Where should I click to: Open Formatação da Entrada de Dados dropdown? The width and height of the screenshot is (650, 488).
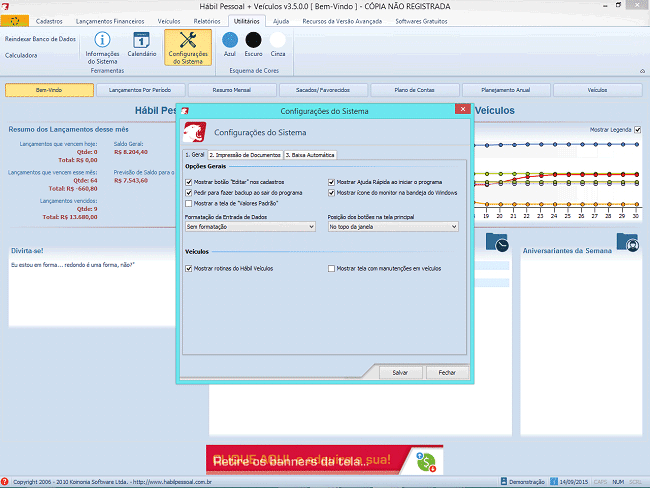point(250,227)
